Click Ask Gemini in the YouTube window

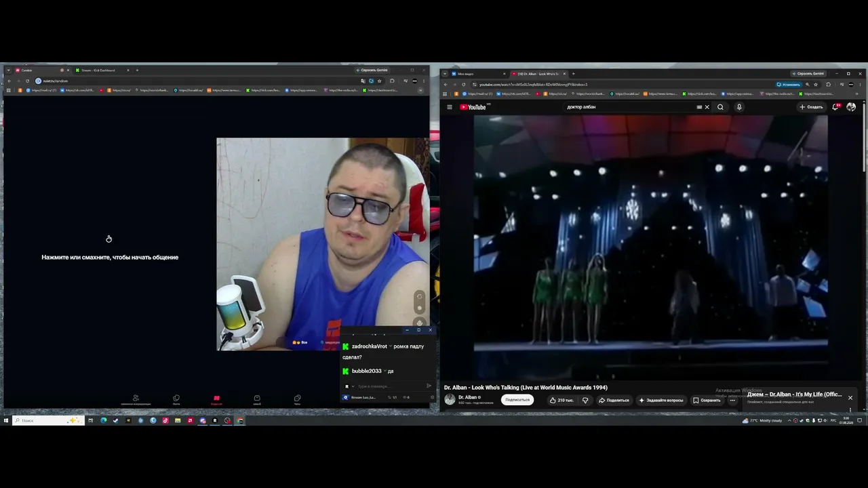click(x=810, y=73)
